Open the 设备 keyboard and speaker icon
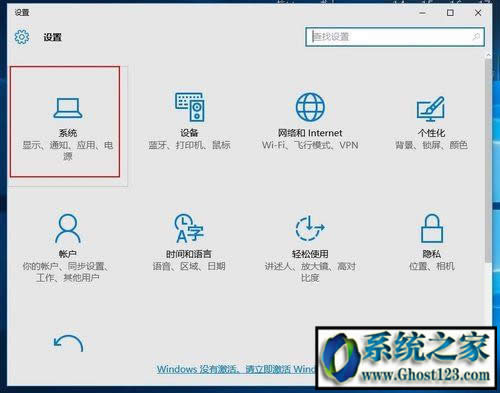This screenshot has height=393, width=500. point(189,107)
